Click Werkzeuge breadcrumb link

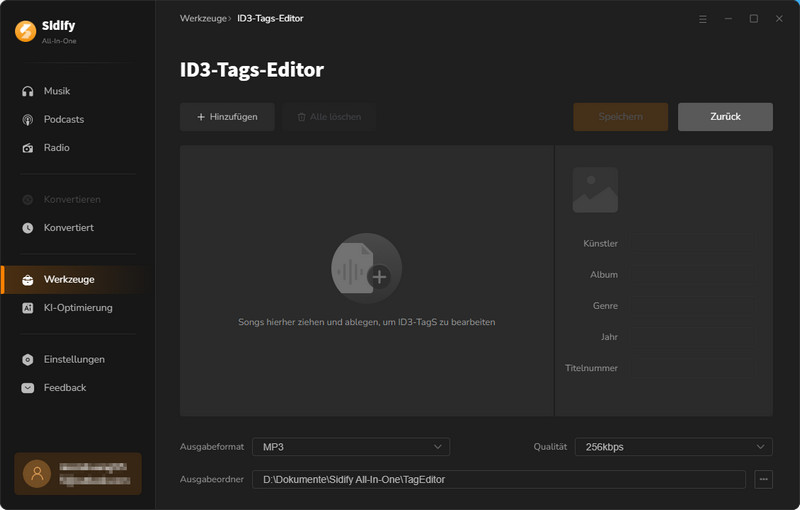click(203, 18)
